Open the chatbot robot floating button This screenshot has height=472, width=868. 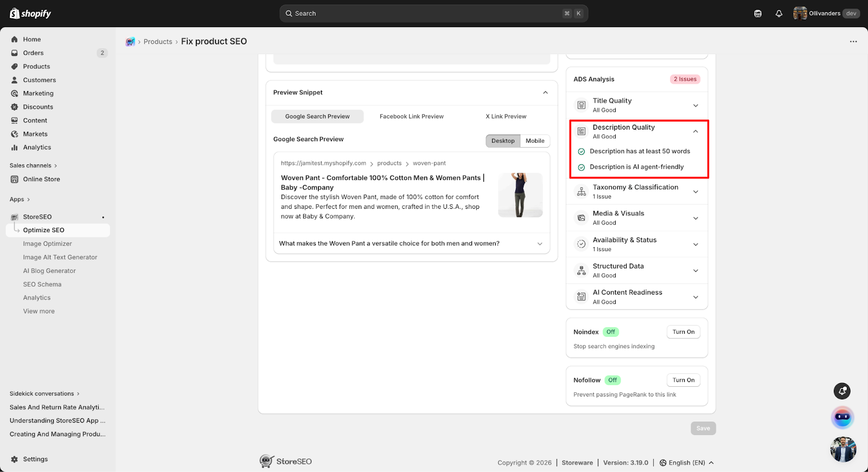[x=843, y=417]
